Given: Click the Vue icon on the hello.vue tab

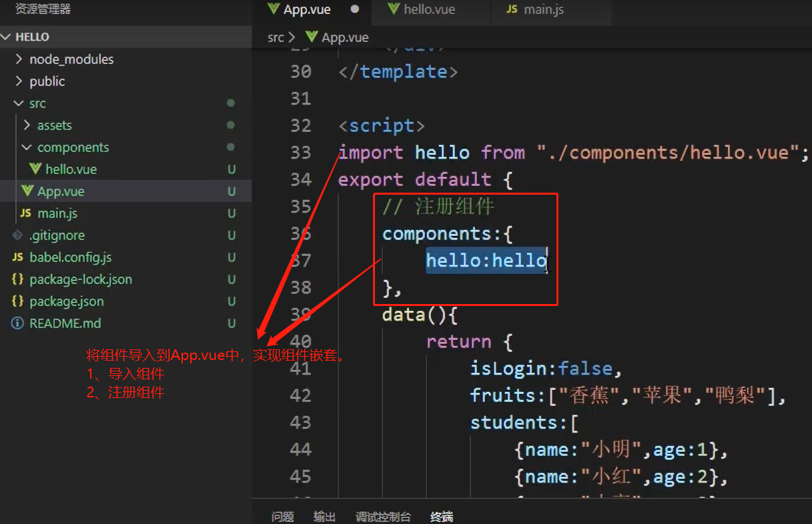Looking at the screenshot, I should [394, 9].
